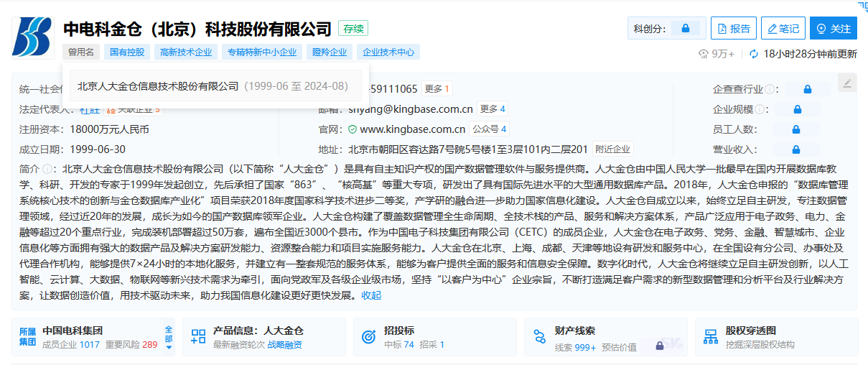This screenshot has height=365, width=868.
Task: Select the 高新技术企业 tag
Action: (x=186, y=52)
